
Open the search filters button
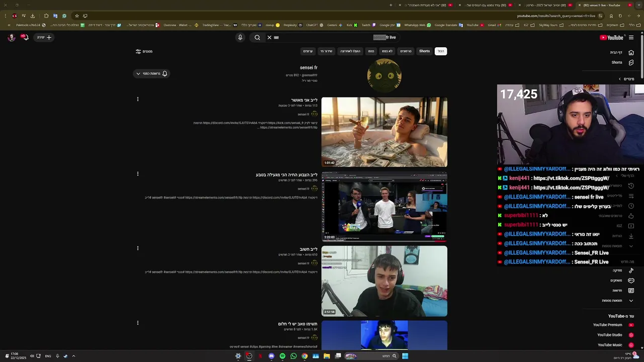144,51
